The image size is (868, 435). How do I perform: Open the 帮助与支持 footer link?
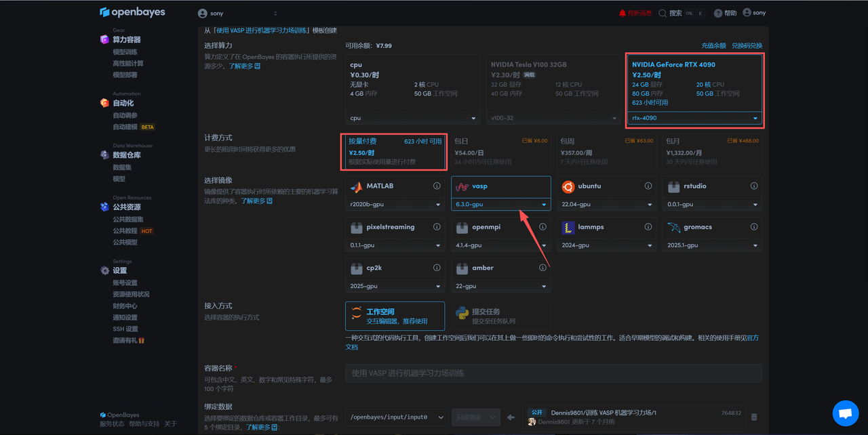[144, 424]
